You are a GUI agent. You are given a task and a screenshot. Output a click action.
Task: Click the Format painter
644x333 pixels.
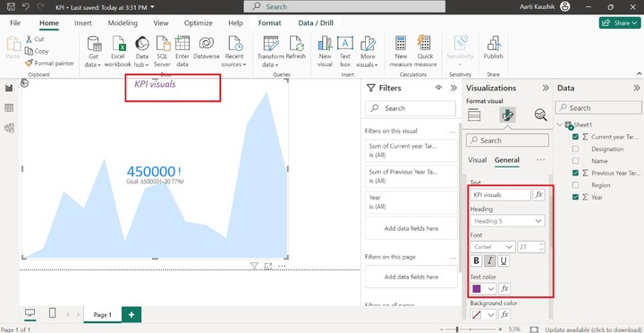[49, 64]
